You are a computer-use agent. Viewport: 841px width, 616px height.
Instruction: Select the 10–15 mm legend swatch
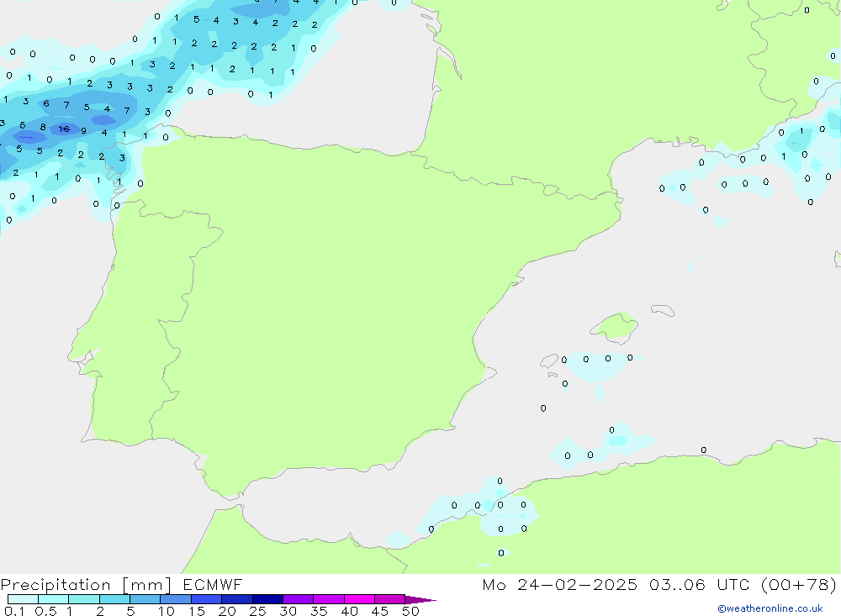176,599
